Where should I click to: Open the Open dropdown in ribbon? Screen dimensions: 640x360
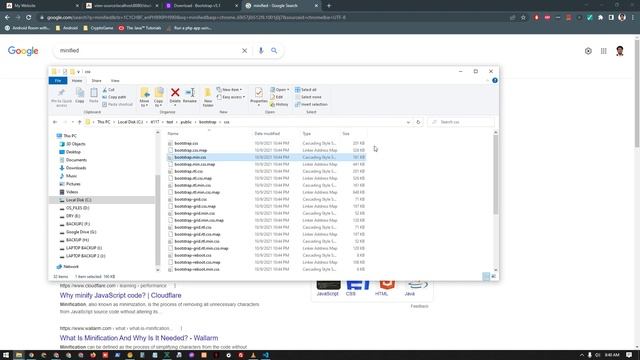click(280, 90)
